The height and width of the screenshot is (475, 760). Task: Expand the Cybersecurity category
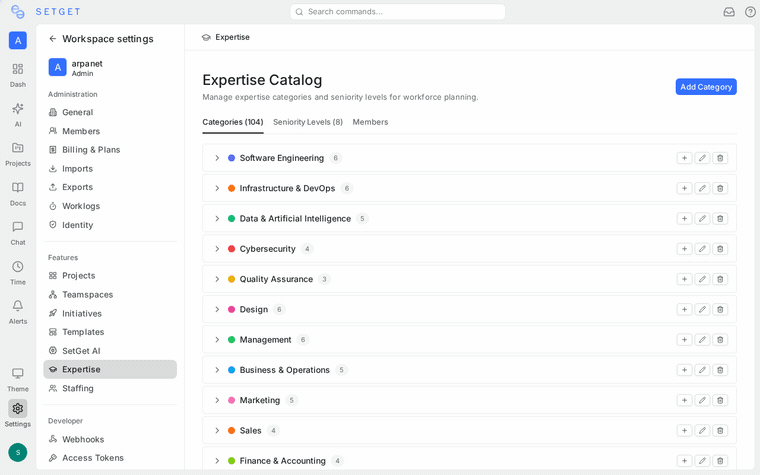tap(217, 249)
